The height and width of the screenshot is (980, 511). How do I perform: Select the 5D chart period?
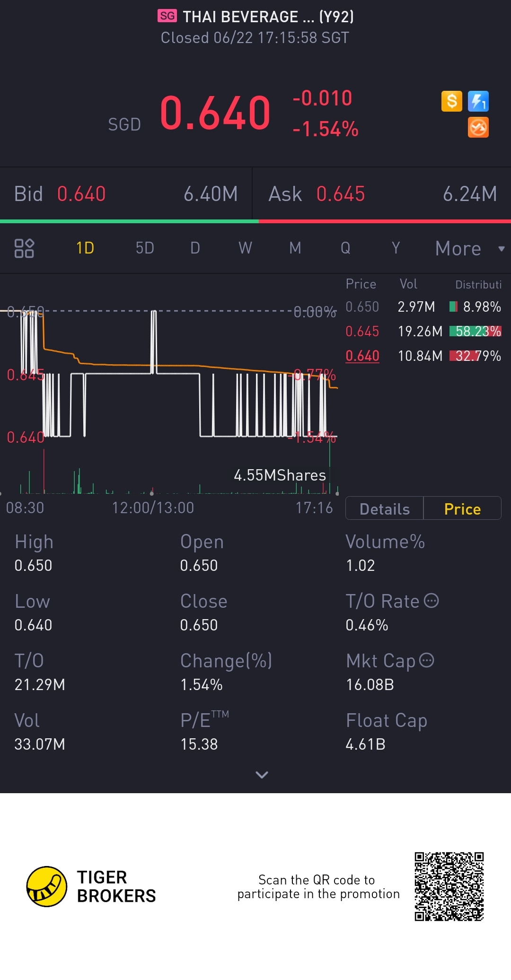pyautogui.click(x=145, y=248)
